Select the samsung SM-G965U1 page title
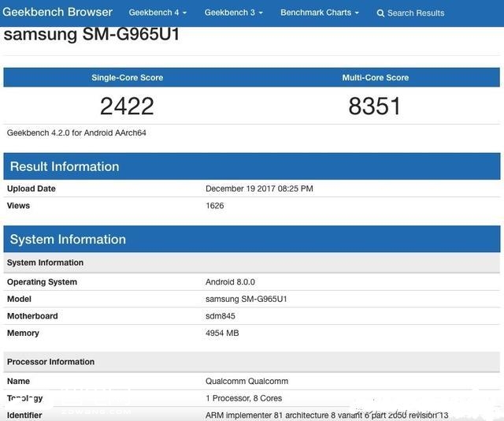 coord(91,34)
